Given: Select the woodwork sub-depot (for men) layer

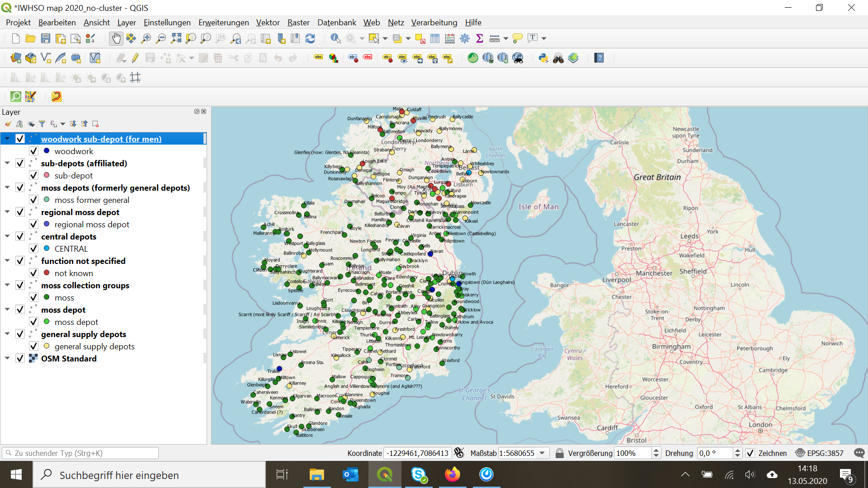Looking at the screenshot, I should click(101, 139).
